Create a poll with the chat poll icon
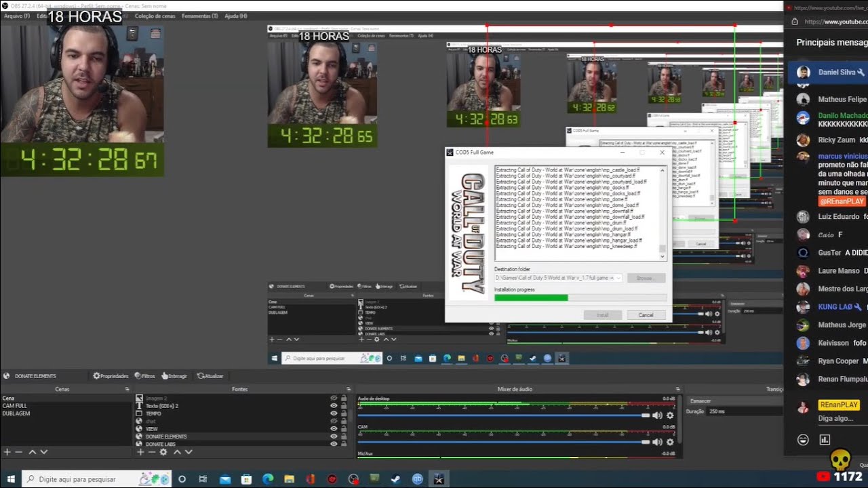 (x=825, y=440)
